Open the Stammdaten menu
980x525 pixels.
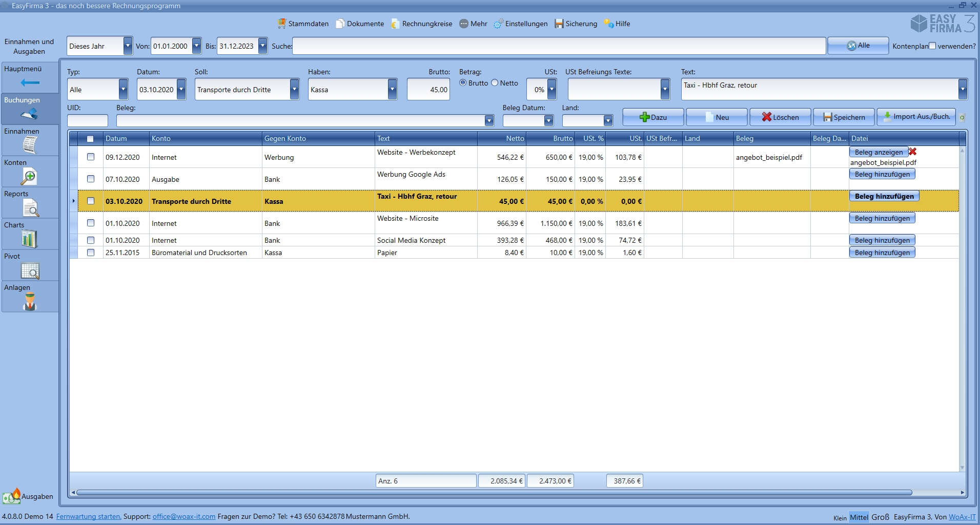point(303,24)
